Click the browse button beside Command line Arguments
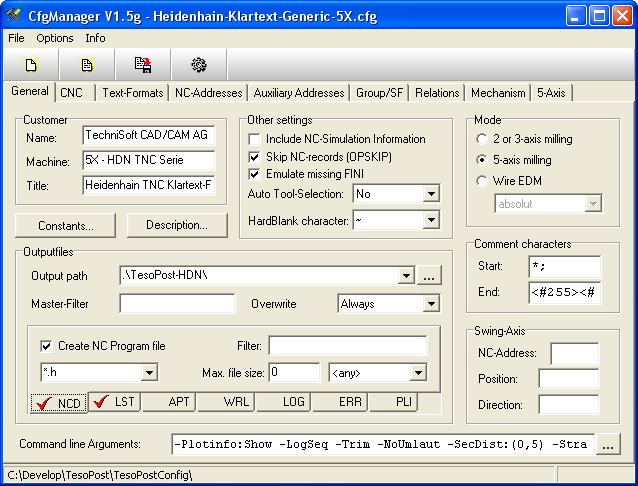This screenshot has height=486, width=638. tap(608, 444)
